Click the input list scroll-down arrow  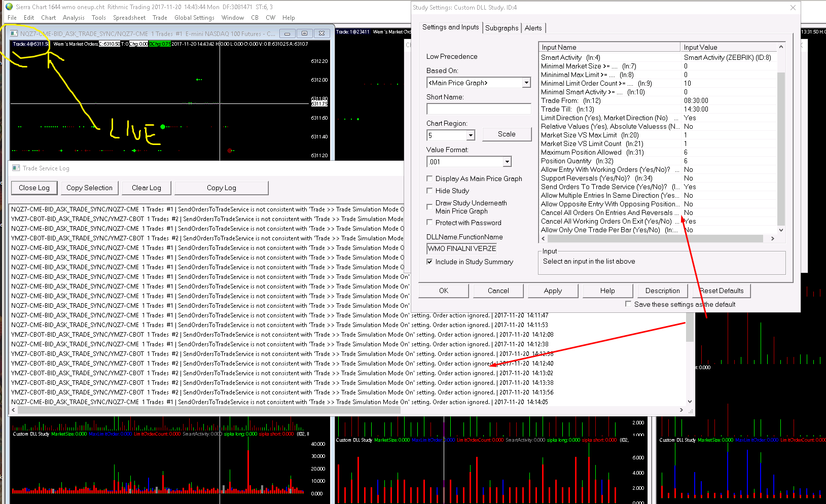pyautogui.click(x=781, y=230)
